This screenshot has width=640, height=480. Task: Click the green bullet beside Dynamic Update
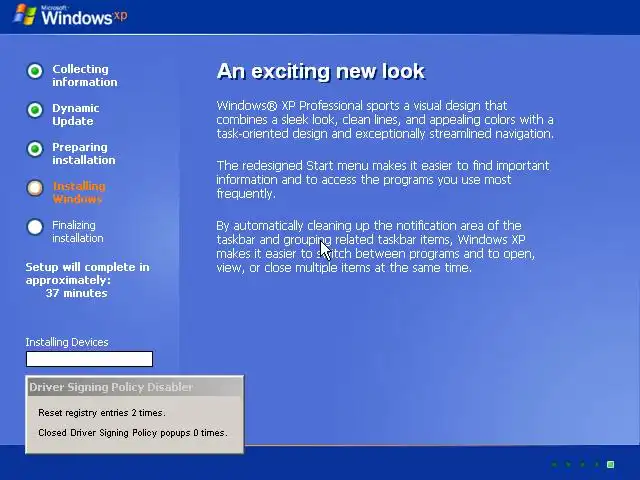35,110
